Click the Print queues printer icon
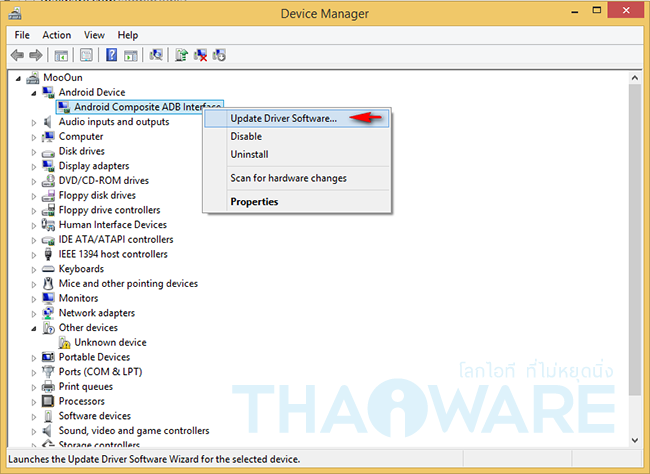Screen dimensions: 650x474 (48, 386)
